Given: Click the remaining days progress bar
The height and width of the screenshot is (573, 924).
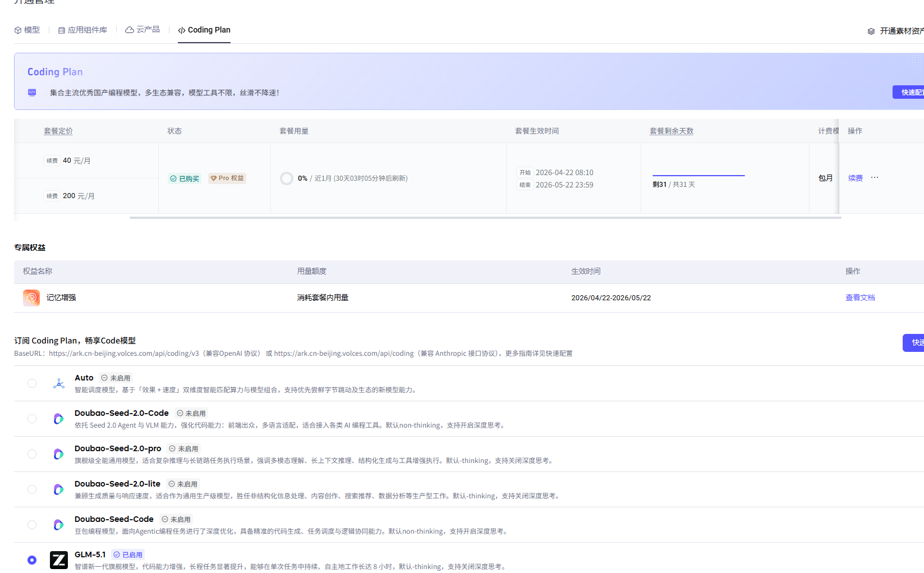Looking at the screenshot, I should click(698, 176).
